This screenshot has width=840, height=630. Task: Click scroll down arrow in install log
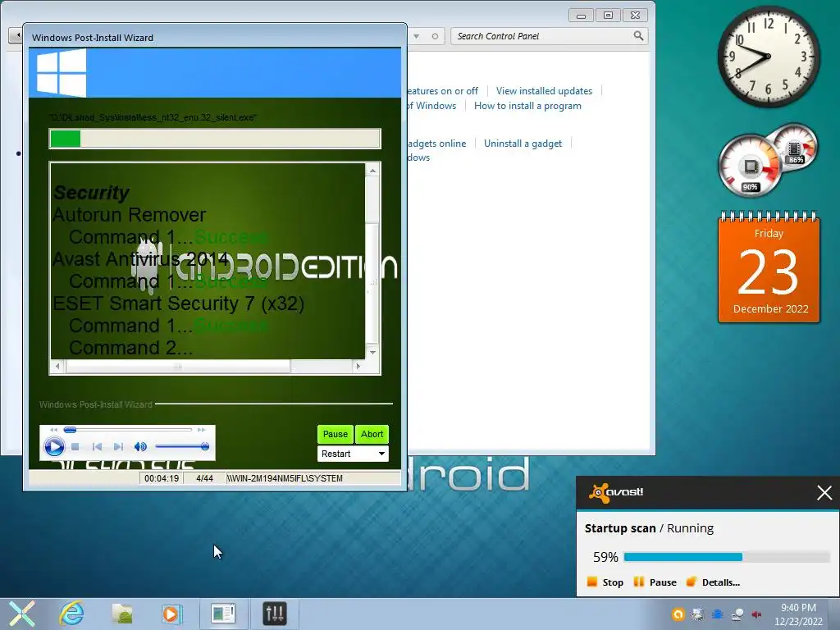click(373, 352)
